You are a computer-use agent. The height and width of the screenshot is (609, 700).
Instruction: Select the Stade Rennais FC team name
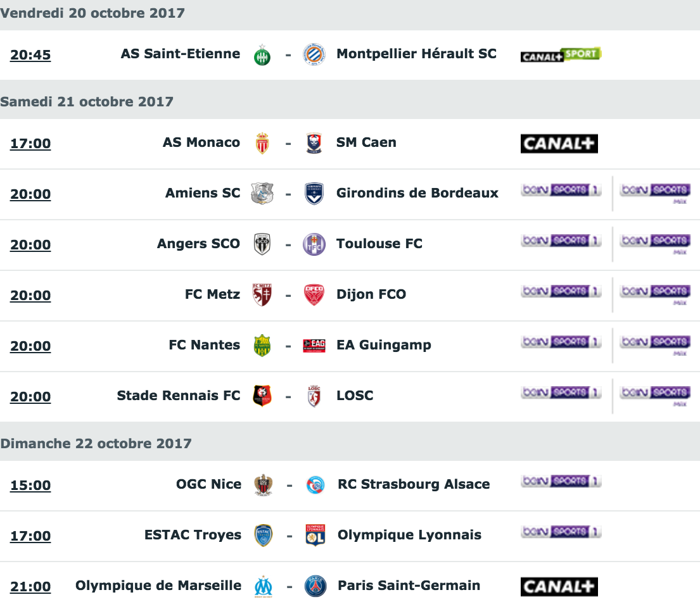[x=179, y=395]
